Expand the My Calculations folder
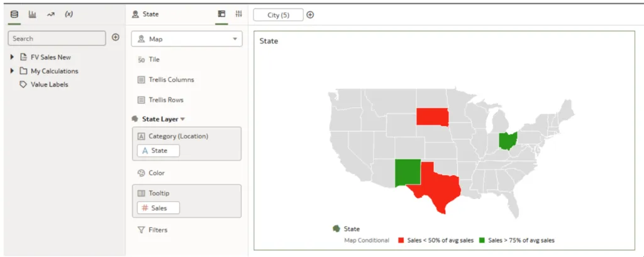This screenshot has height=257, width=644. [x=12, y=71]
